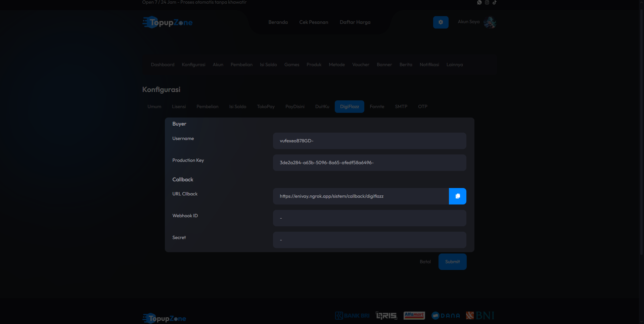
Task: Click BNI logo in footer
Action: (480, 316)
